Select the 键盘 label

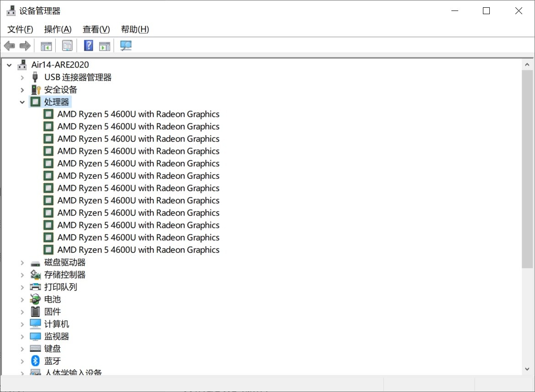53,349
